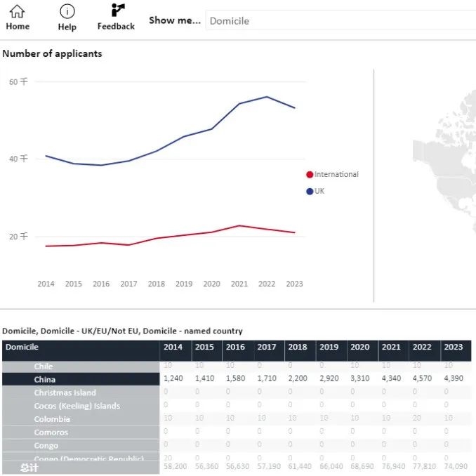Click China's 2023 value 4,390
The height and width of the screenshot is (476, 476).
click(x=454, y=380)
